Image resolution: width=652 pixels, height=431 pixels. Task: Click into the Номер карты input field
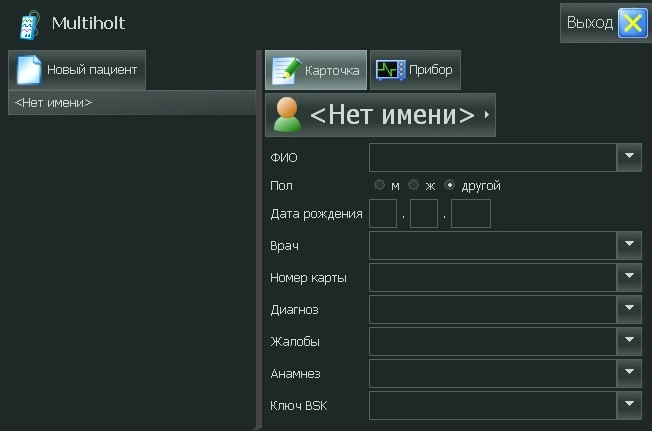pyautogui.click(x=493, y=277)
